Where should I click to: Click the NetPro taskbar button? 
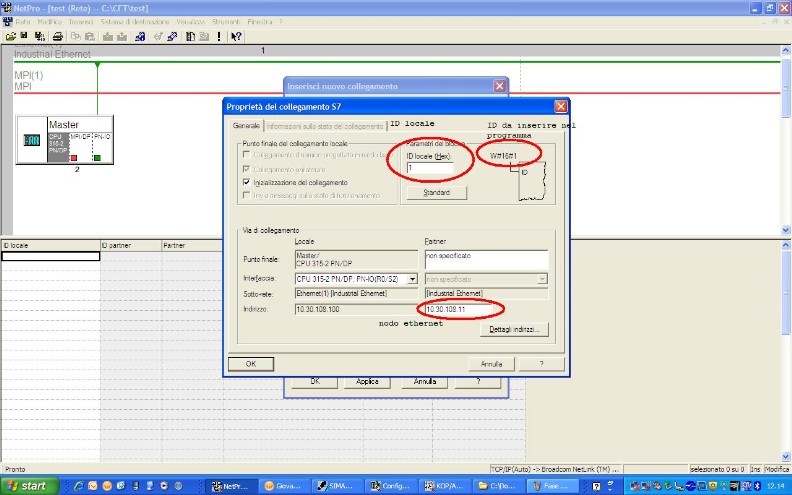click(x=232, y=486)
